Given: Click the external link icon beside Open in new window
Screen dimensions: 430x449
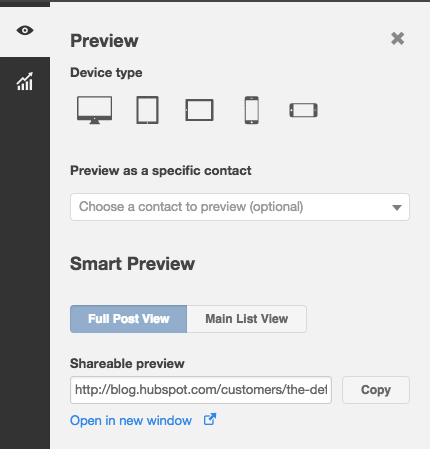Looking at the screenshot, I should pyautogui.click(x=210, y=419).
